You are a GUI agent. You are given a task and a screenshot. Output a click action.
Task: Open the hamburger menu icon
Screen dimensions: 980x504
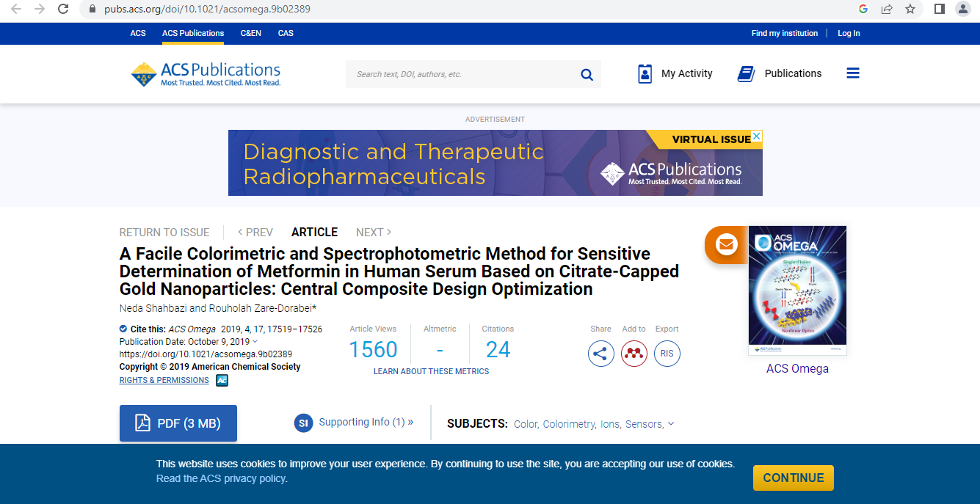pyautogui.click(x=853, y=73)
